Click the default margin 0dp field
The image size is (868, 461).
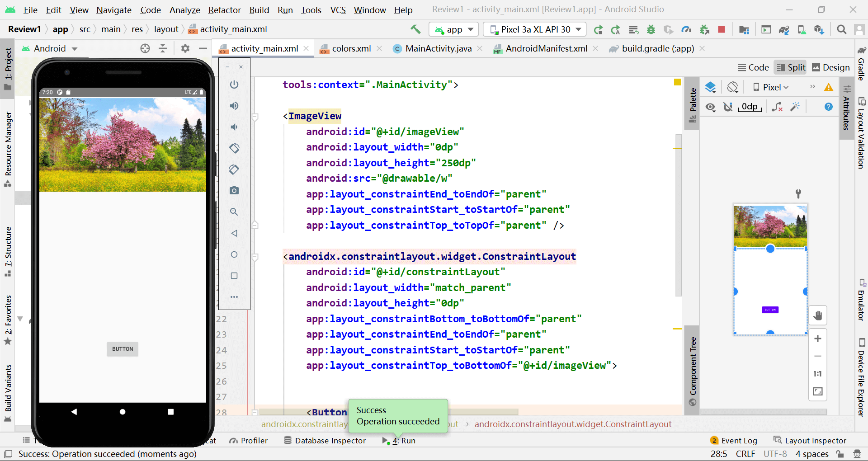click(750, 107)
